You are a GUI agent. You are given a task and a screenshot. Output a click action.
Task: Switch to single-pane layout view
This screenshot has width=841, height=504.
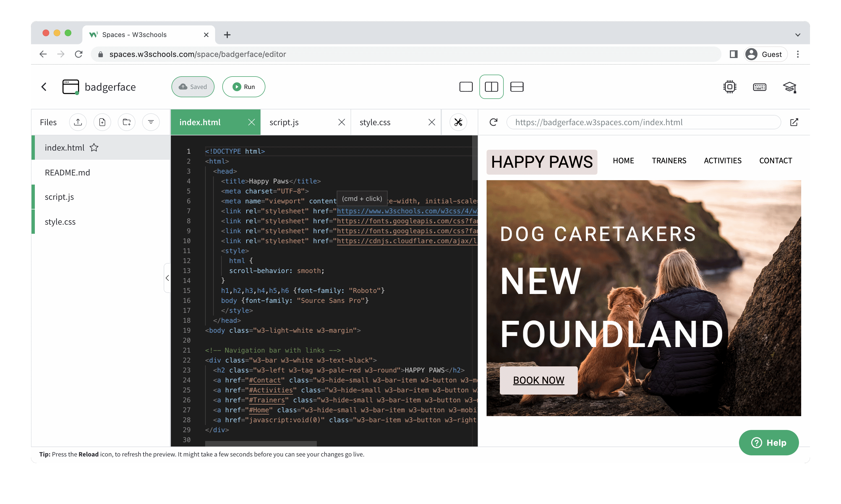(466, 87)
